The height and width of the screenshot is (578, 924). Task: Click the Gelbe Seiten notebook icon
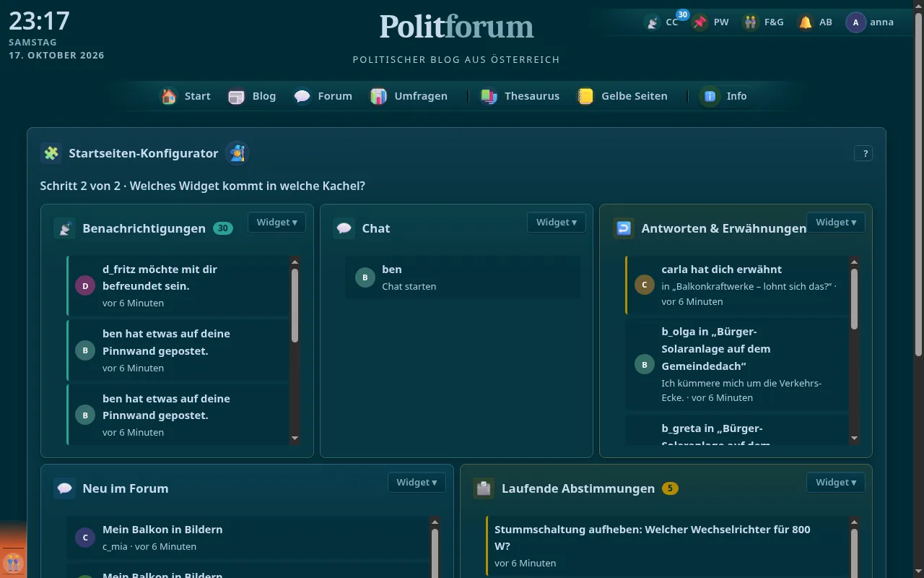pos(585,96)
